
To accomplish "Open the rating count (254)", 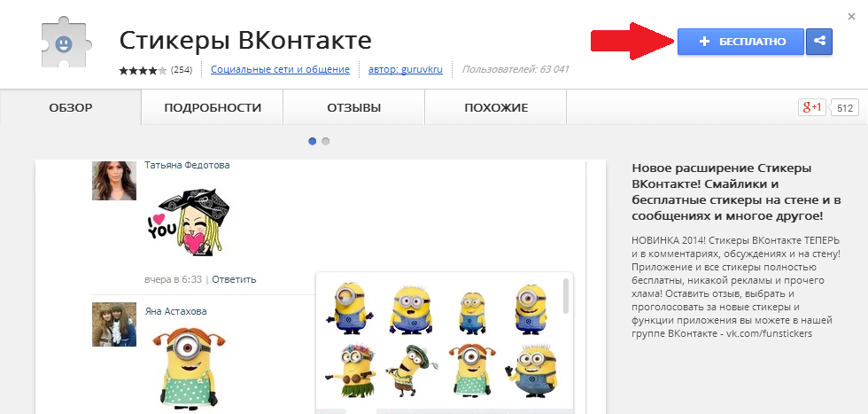I will [x=182, y=70].
